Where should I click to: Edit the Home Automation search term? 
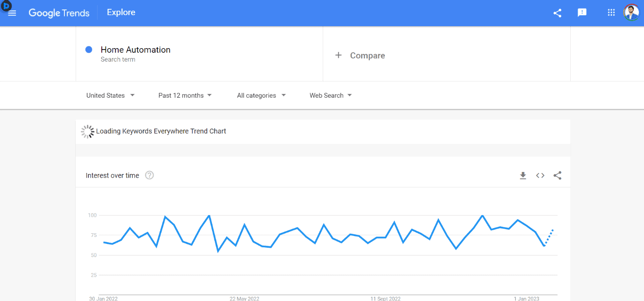(135, 50)
